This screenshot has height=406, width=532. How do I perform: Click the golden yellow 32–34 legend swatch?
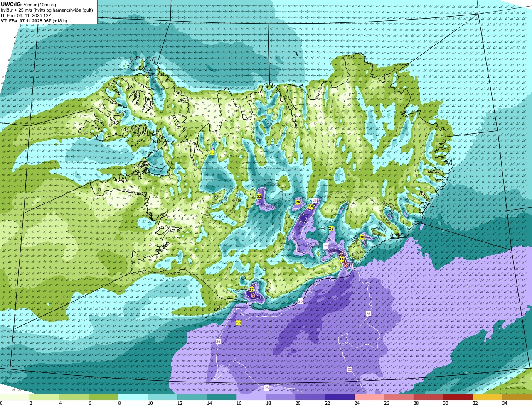pyautogui.click(x=487, y=397)
